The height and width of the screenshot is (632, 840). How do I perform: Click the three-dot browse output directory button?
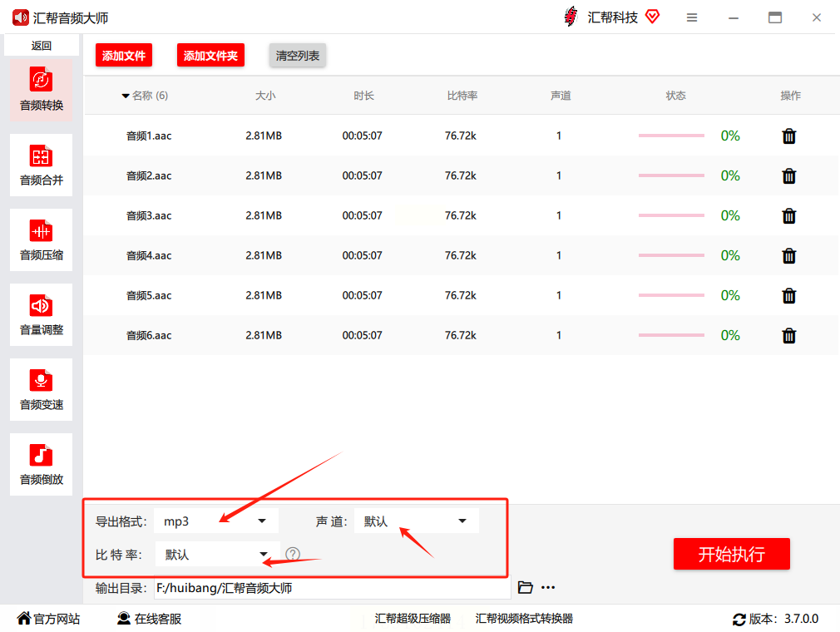pyautogui.click(x=548, y=588)
